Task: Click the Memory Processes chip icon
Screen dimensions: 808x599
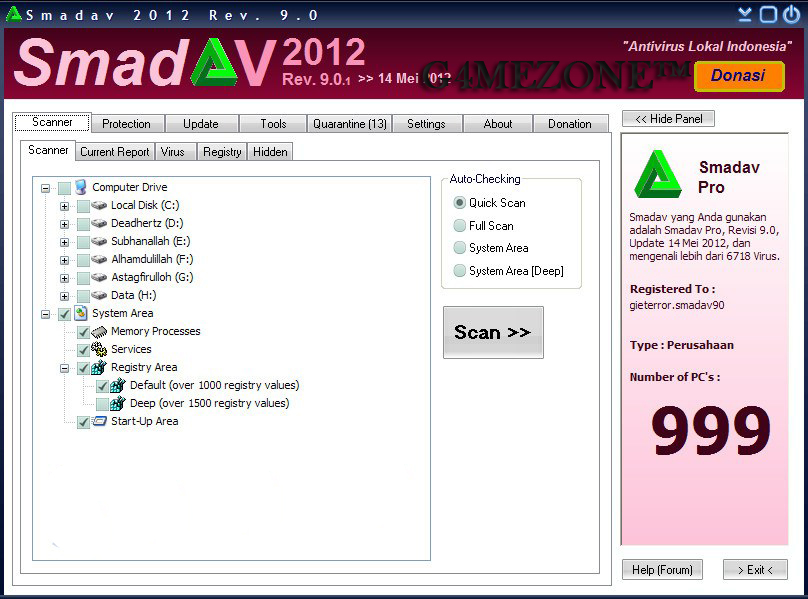Action: click(99, 332)
